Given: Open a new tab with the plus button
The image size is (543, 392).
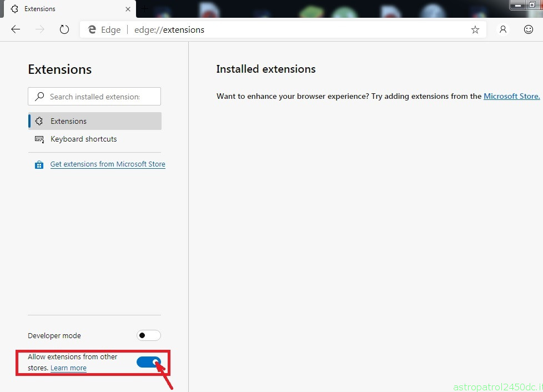Looking at the screenshot, I should 145,9.
